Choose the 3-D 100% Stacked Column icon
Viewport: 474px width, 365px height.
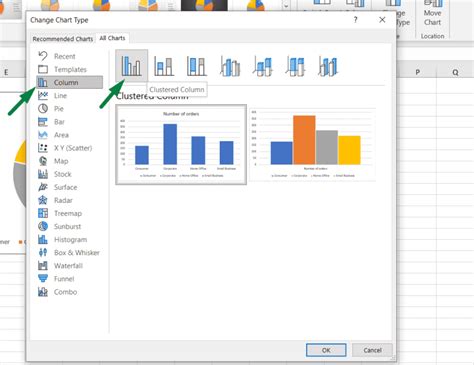tap(295, 66)
